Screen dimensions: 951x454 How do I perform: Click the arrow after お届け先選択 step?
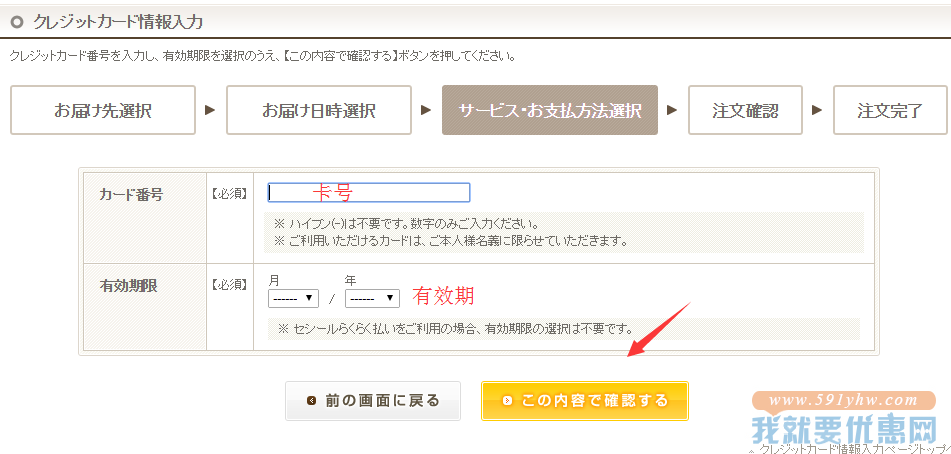pos(210,110)
